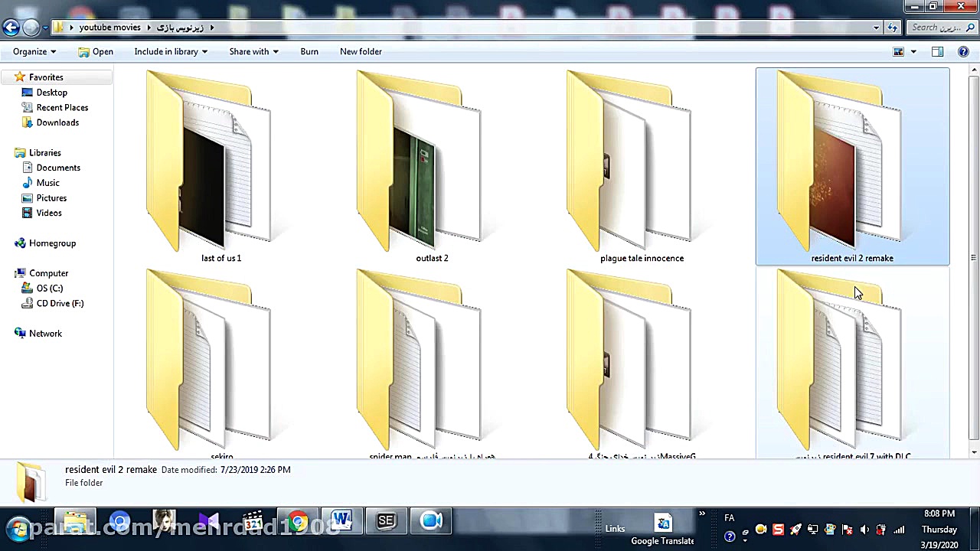980x551 pixels.
Task: Click Open in the toolbar
Action: 96,51
